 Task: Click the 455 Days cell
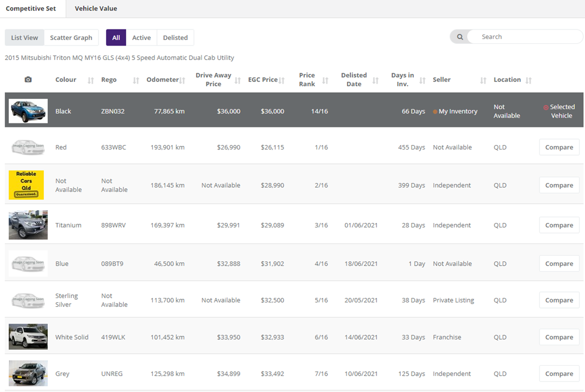(412, 147)
